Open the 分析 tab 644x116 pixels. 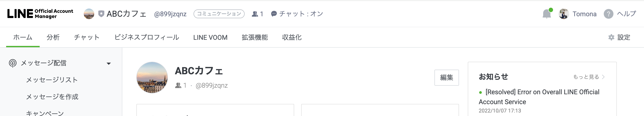[53, 38]
